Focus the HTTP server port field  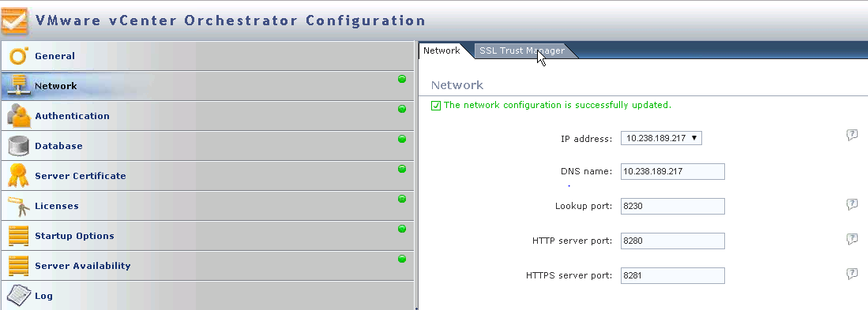(673, 241)
